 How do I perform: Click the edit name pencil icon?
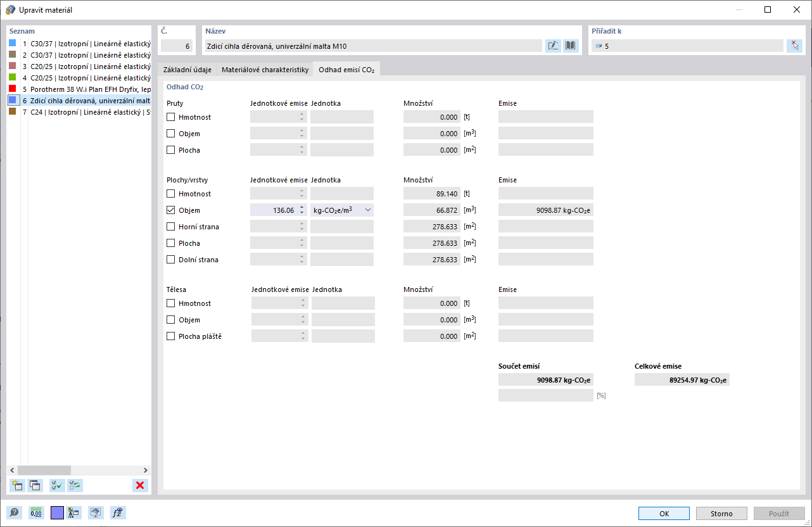pos(553,46)
